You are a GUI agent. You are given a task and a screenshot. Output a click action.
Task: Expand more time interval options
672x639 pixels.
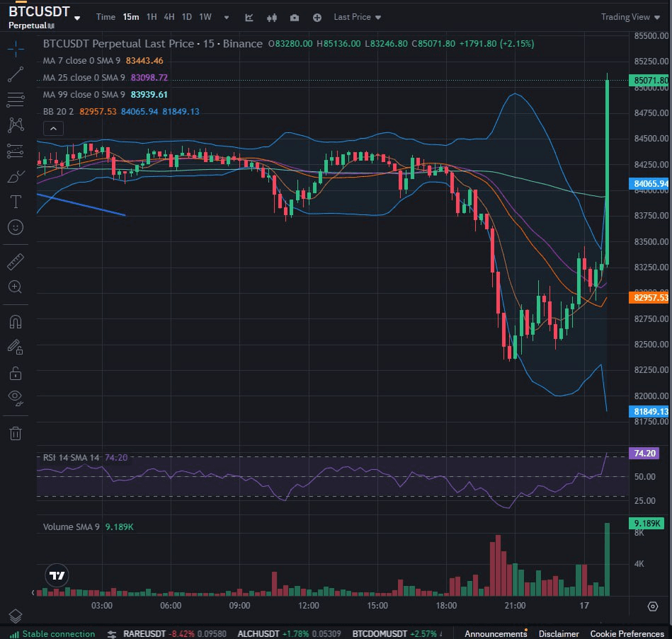tap(227, 18)
